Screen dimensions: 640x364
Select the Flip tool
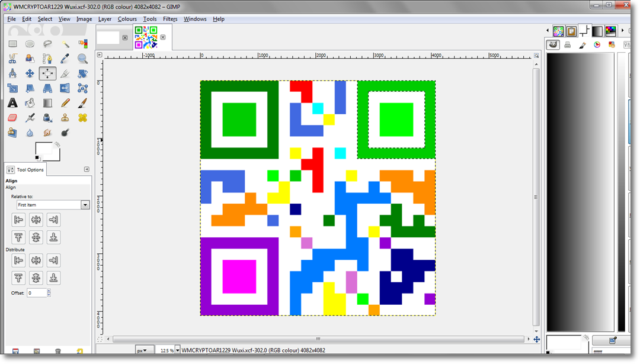click(65, 88)
